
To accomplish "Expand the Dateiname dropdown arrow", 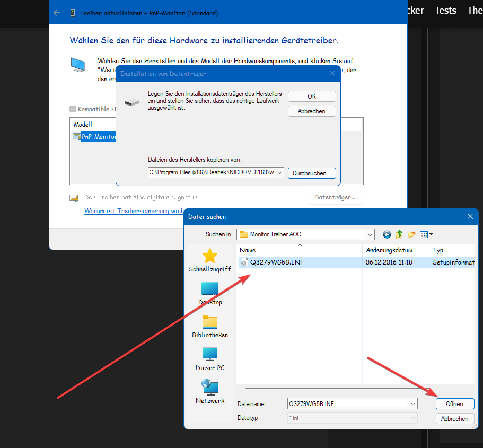I will (413, 403).
